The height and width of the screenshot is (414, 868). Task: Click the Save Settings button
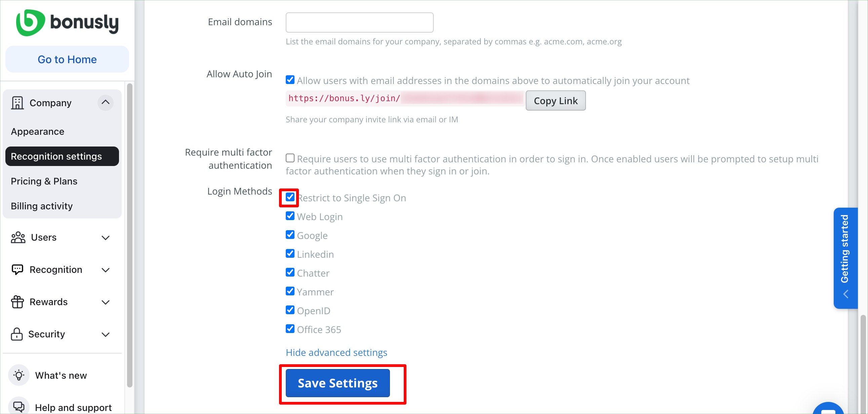(338, 383)
